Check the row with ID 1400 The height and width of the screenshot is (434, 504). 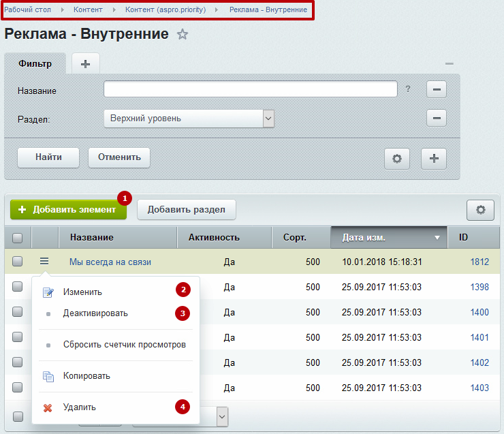(17, 311)
